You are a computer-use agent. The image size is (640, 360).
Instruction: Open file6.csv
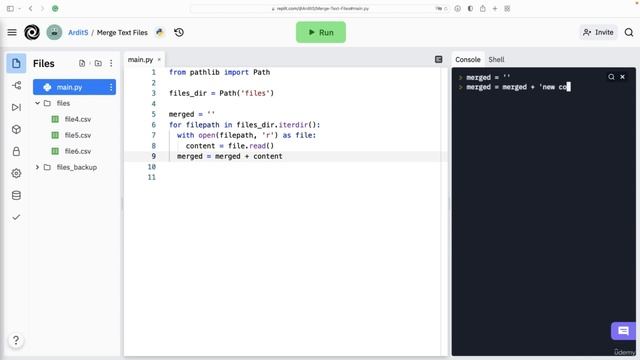[x=78, y=151]
